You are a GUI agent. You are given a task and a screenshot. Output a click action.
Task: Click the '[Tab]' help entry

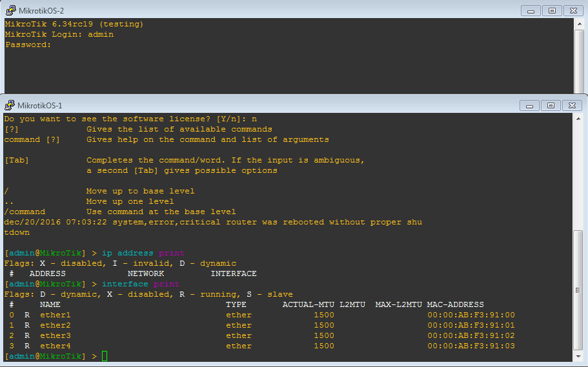(x=17, y=160)
